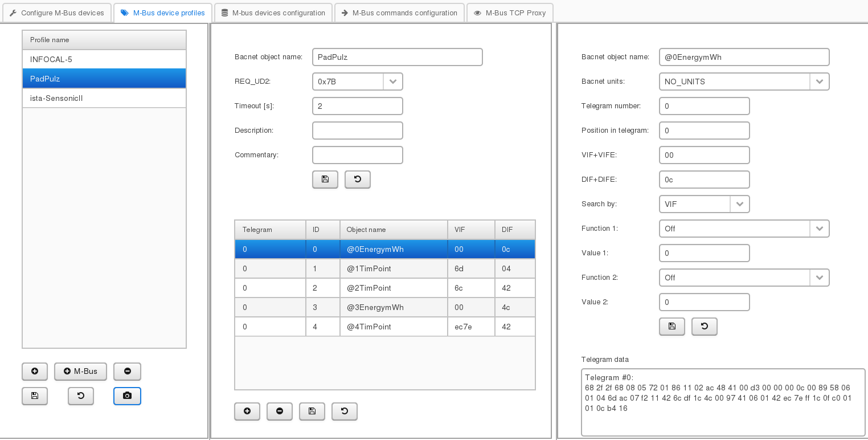Switch to M-Bus commands configuration tab

tap(399, 13)
